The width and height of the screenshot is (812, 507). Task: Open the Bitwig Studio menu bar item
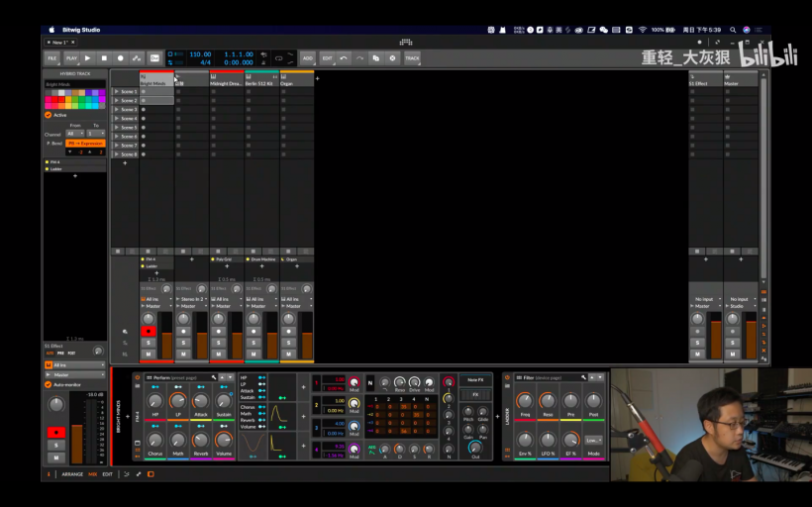point(81,30)
